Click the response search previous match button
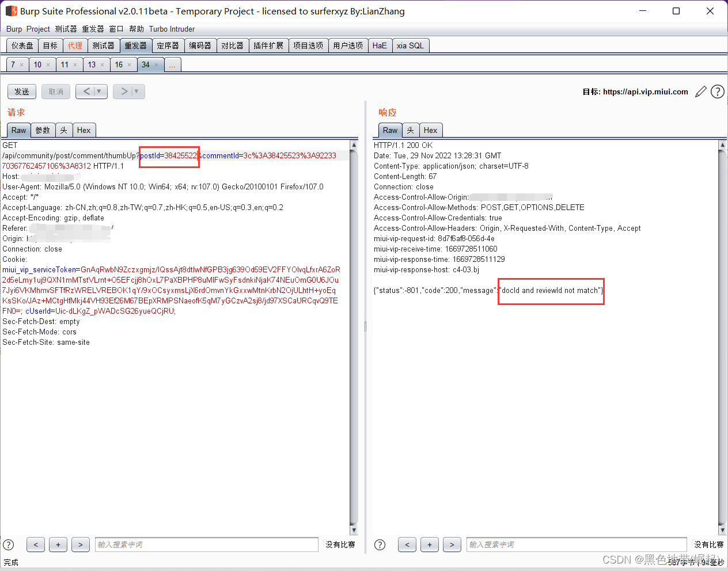728x571 pixels. 407,545
